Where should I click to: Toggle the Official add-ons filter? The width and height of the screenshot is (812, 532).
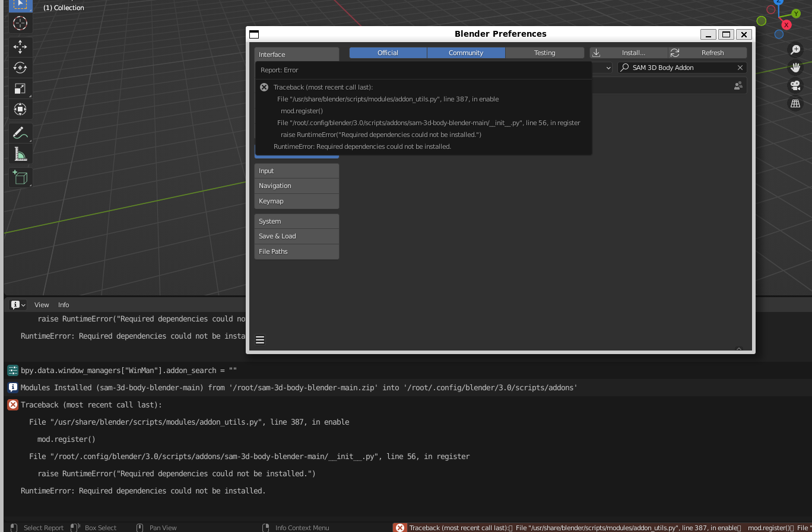(x=388, y=53)
